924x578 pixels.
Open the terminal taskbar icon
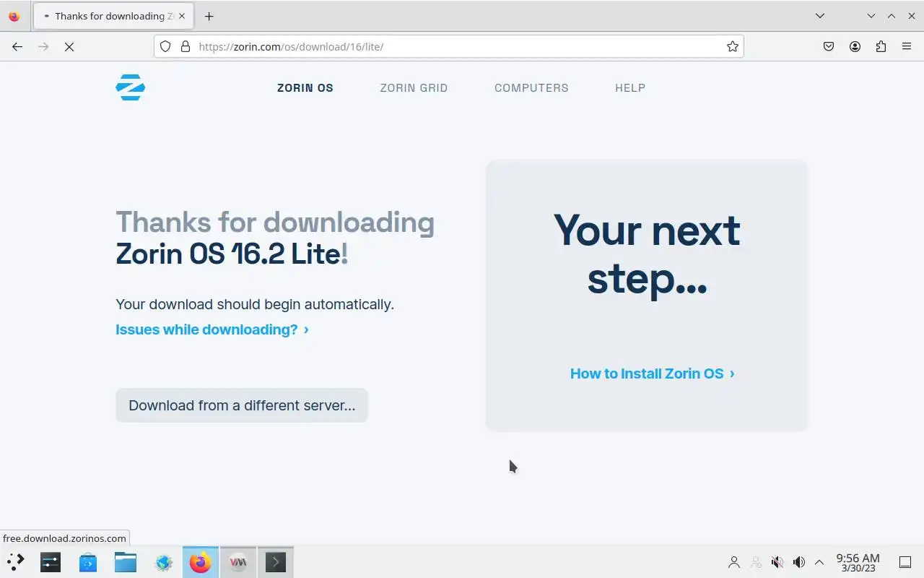click(276, 561)
